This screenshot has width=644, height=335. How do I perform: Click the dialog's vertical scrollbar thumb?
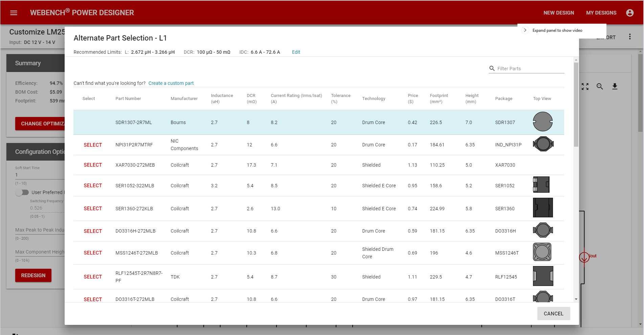click(576, 104)
